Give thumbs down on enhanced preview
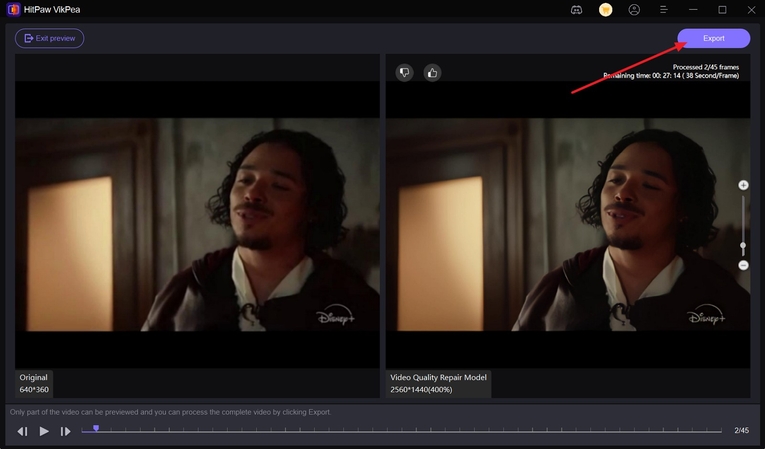 (x=404, y=73)
